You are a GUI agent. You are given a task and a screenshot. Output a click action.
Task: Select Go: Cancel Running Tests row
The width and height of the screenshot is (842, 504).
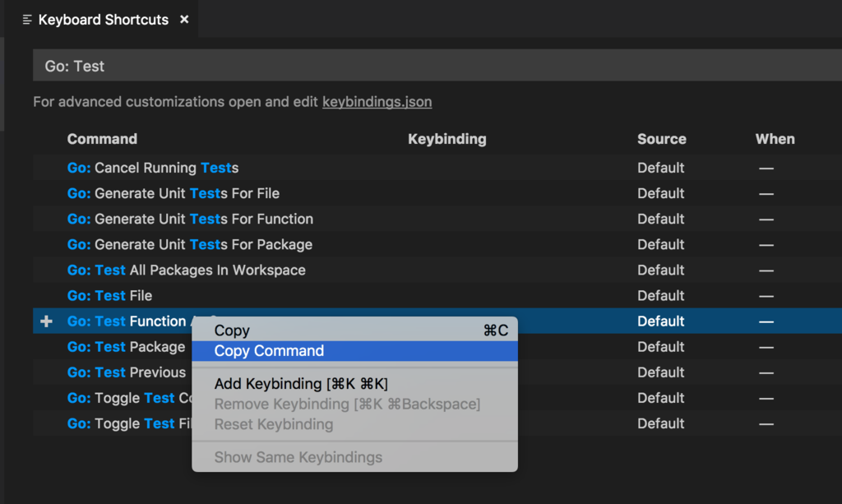437,168
